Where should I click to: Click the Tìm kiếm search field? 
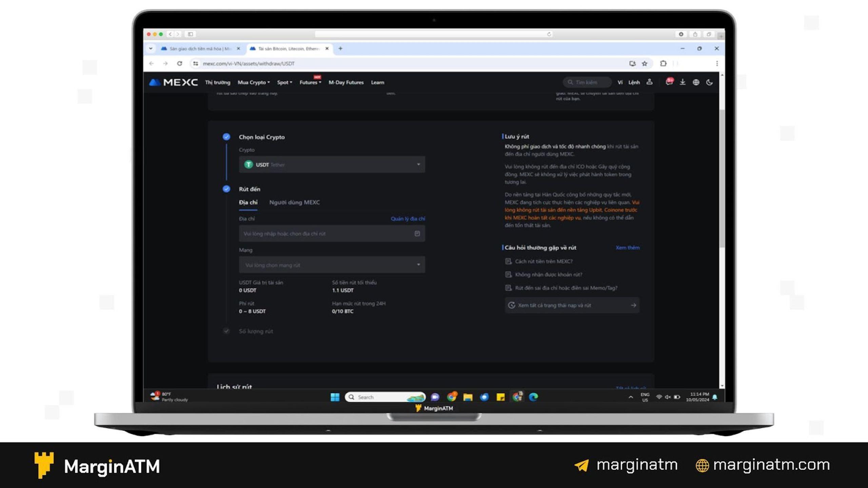[x=587, y=82]
